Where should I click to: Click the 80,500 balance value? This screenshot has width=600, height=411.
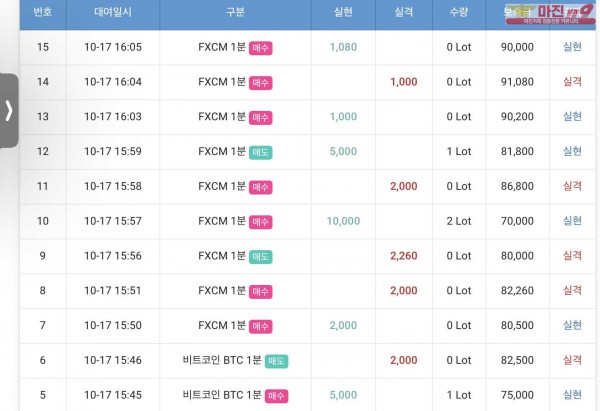tap(517, 326)
